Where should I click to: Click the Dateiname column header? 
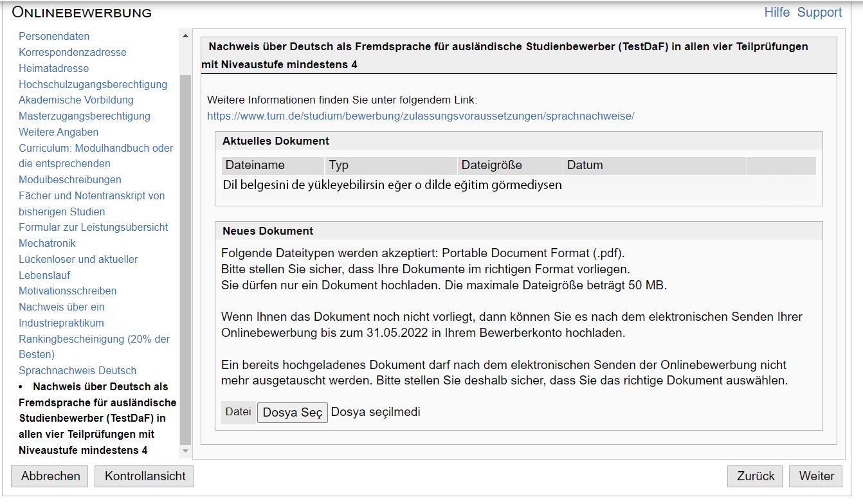255,165
